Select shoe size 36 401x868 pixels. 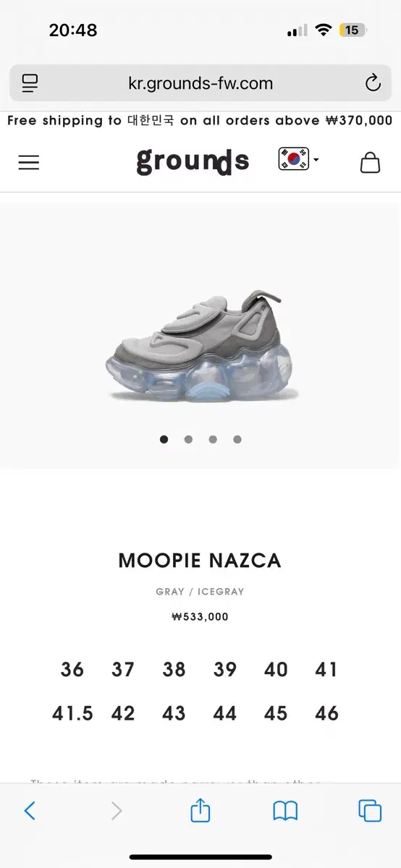click(x=72, y=670)
